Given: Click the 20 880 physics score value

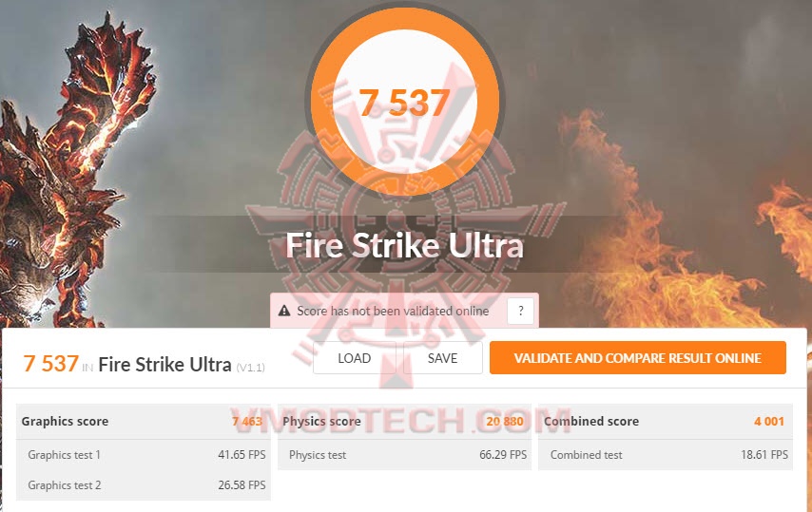Looking at the screenshot, I should point(505,422).
